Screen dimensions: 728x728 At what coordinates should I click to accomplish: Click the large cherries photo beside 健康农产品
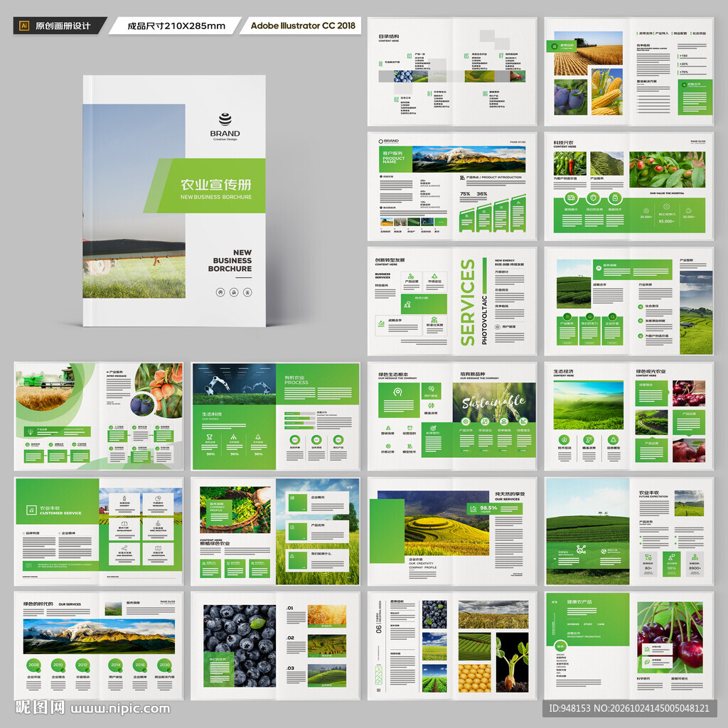click(x=670, y=638)
